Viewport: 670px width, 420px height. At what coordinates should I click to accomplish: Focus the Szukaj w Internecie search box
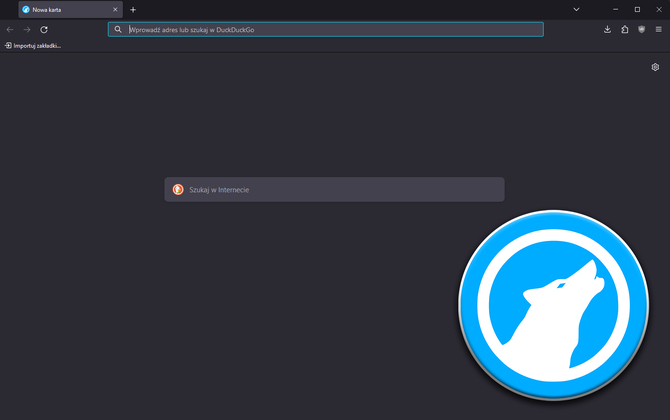tap(334, 189)
